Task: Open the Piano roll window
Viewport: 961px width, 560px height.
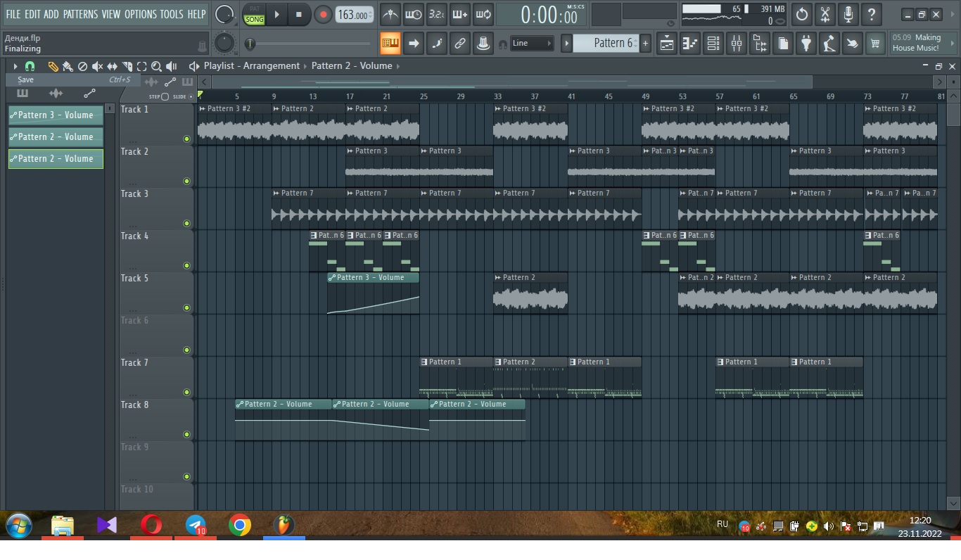Action: coord(690,44)
